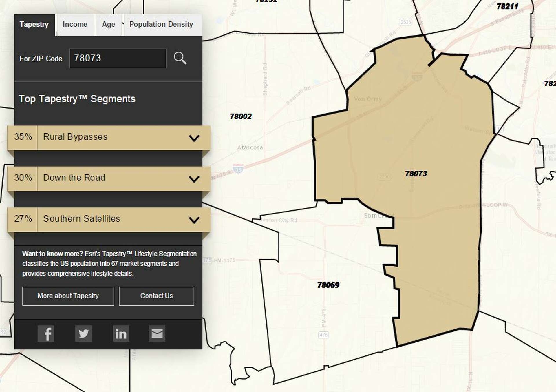The height and width of the screenshot is (392, 556).
Task: Focus the ZIP code input field
Action: (x=118, y=58)
